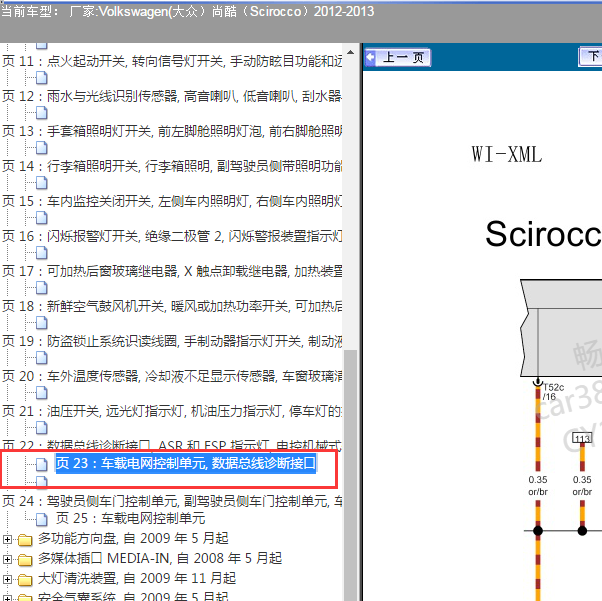The width and height of the screenshot is (602, 601).
Task: Open page 20 outside temperature sensor entry
Action: pos(172,376)
